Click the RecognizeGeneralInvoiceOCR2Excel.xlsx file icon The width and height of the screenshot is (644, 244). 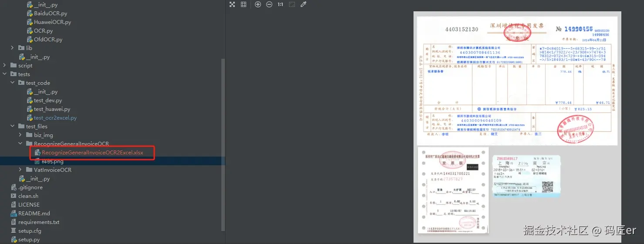click(37, 153)
